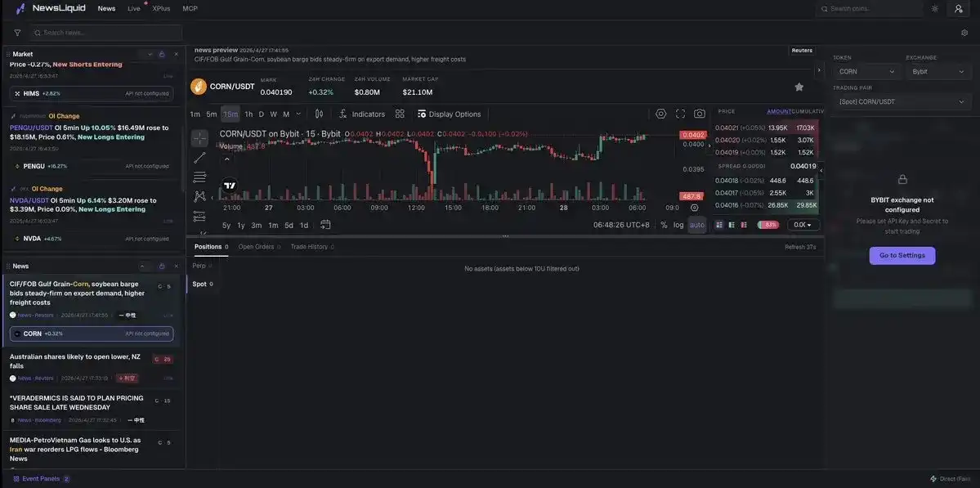Take a chart snapshot with the camera icon
Image resolution: width=980 pixels, height=488 pixels.
pyautogui.click(x=700, y=114)
